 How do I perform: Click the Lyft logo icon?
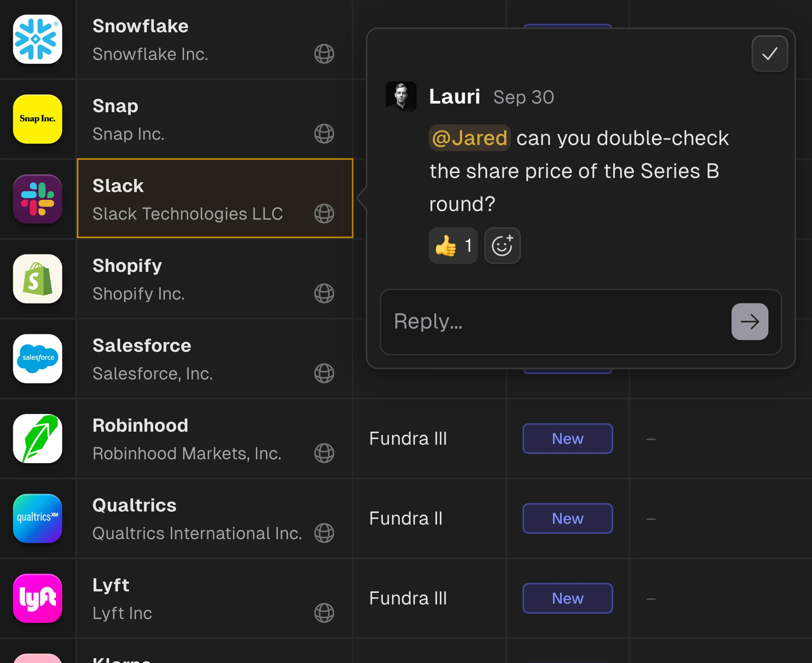coord(38,598)
